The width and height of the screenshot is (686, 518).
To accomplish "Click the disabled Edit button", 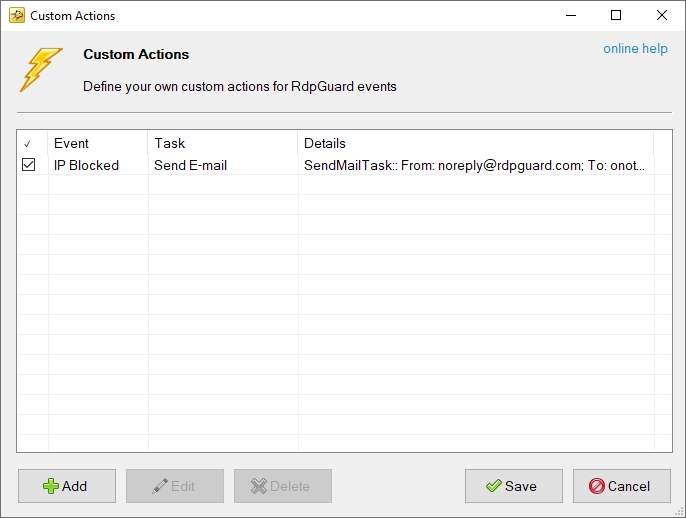I will point(175,486).
